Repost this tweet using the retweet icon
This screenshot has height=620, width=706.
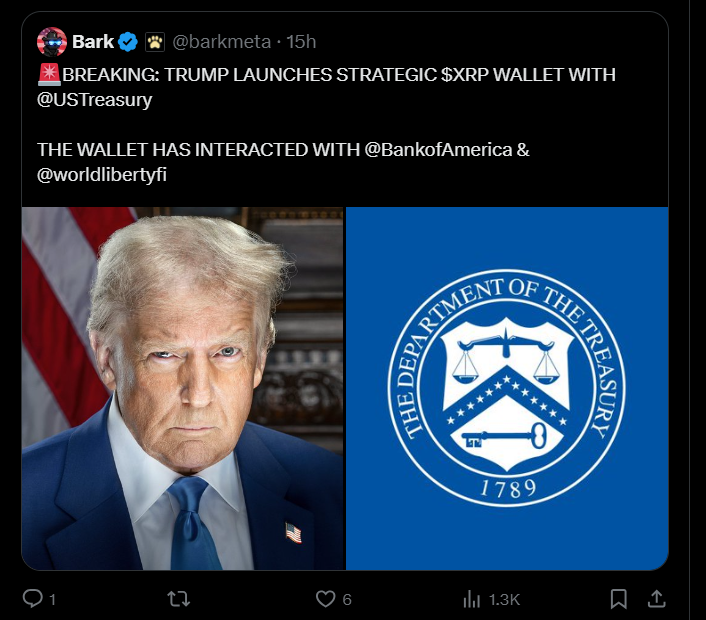pos(178,599)
